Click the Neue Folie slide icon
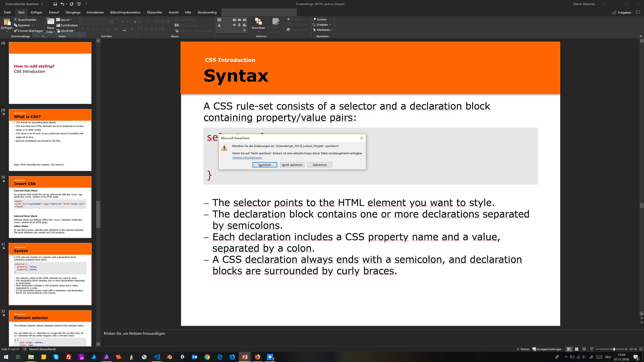This screenshot has height=362, width=644. 50,21
